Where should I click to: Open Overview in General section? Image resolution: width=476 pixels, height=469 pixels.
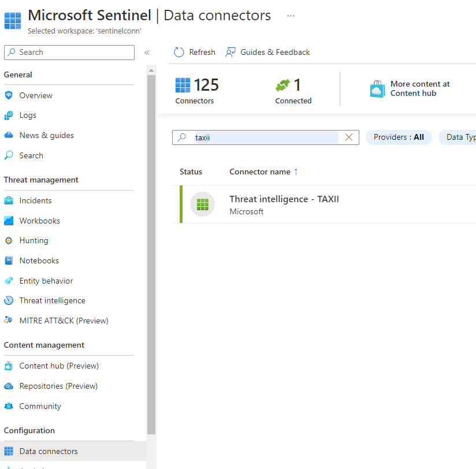pos(36,95)
